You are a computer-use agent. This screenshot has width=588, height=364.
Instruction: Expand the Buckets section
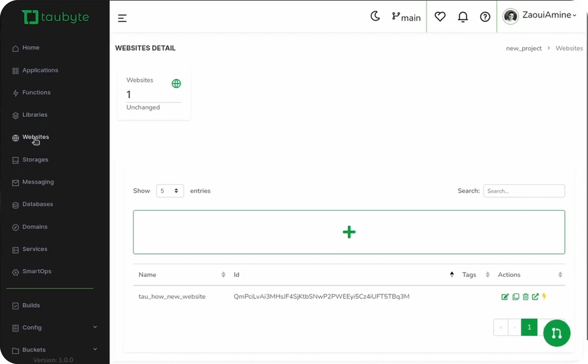click(x=95, y=349)
